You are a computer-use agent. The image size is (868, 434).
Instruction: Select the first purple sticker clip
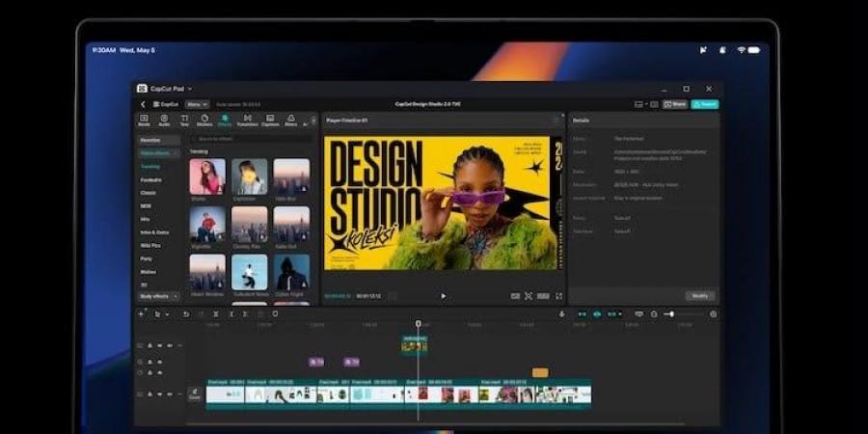click(x=316, y=362)
